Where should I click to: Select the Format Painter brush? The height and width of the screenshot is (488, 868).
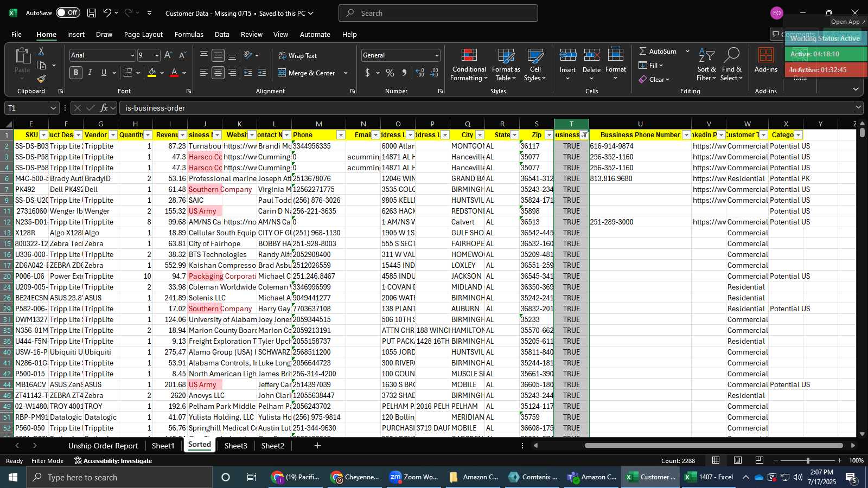point(41,79)
